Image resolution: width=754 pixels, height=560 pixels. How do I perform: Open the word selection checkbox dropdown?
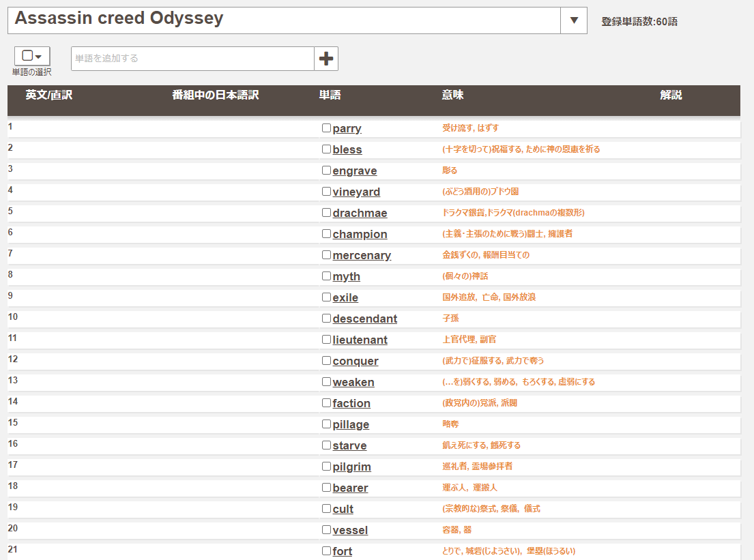click(32, 56)
